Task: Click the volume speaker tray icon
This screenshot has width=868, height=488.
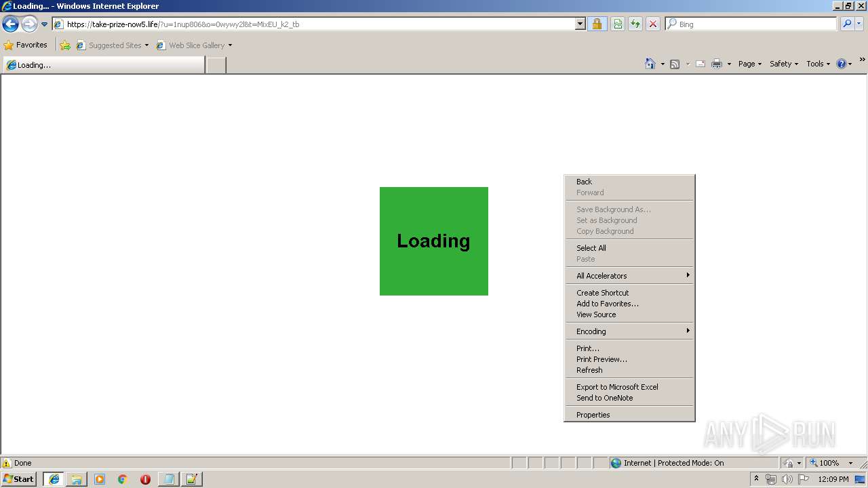Action: tap(787, 479)
